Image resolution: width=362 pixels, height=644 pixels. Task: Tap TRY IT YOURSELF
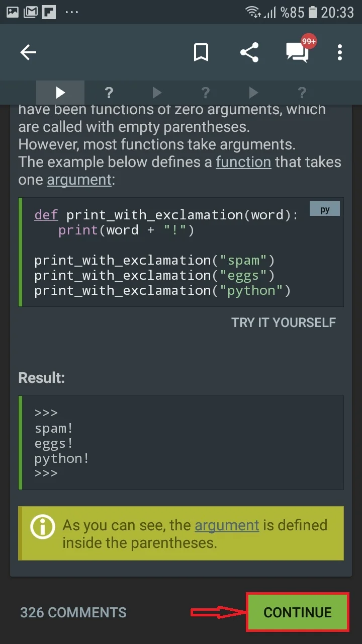[x=284, y=323]
